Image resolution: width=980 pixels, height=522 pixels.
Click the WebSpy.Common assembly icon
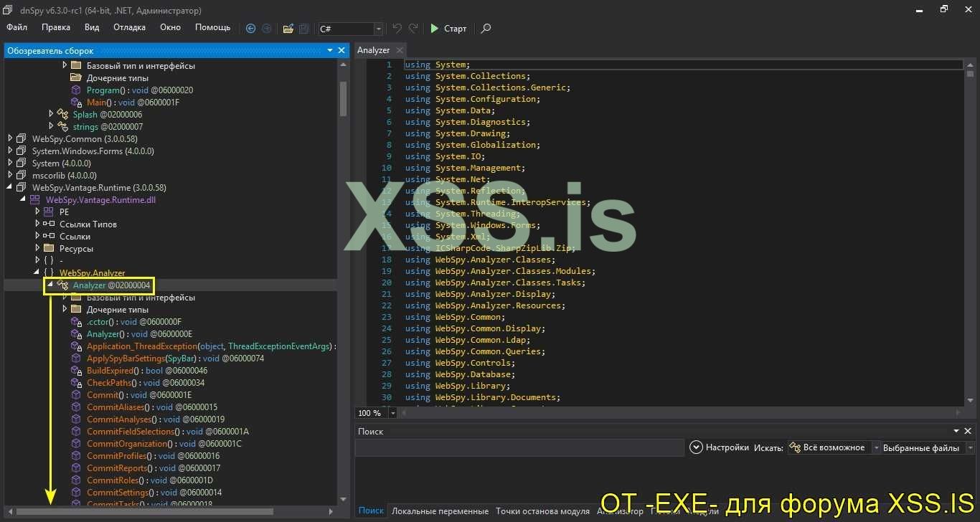tap(22, 139)
